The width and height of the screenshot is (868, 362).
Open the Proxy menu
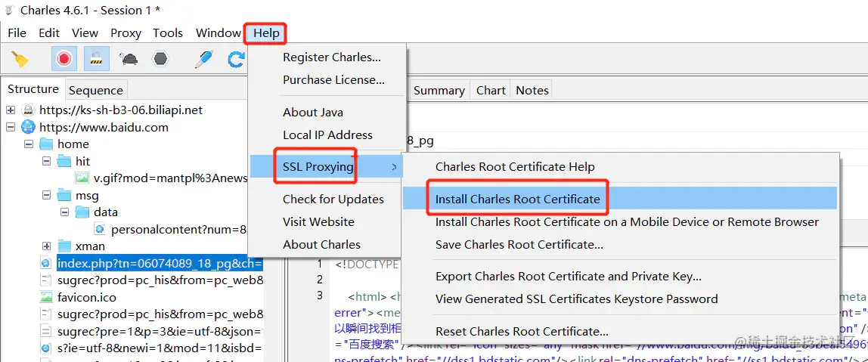click(126, 33)
